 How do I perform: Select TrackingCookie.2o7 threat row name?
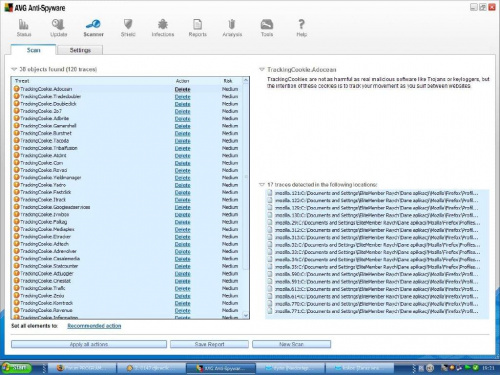click(x=41, y=111)
